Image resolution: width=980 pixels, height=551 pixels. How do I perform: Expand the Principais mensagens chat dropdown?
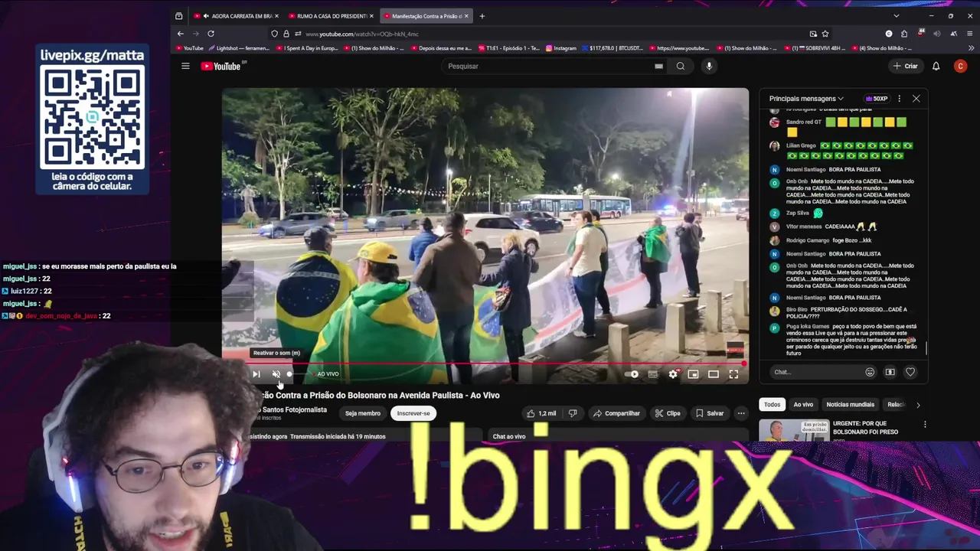click(806, 99)
